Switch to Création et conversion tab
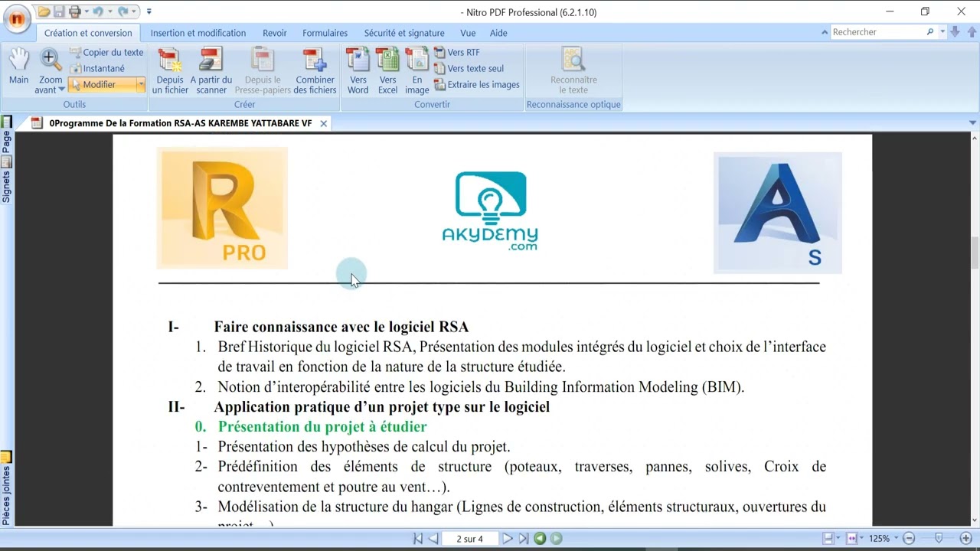Image resolution: width=980 pixels, height=551 pixels. coord(88,33)
